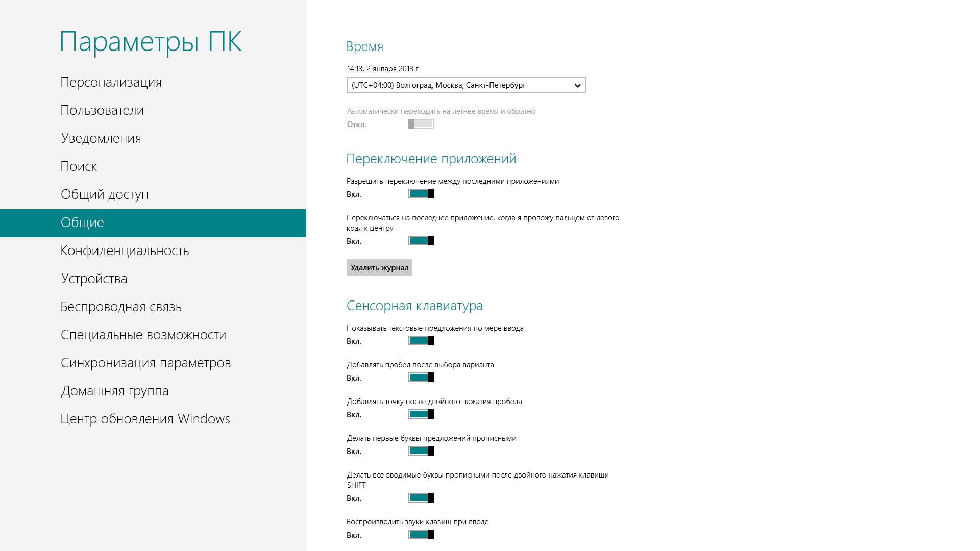This screenshot has height=551, width=980.
Task: Open Поиск settings category
Action: click(x=79, y=167)
